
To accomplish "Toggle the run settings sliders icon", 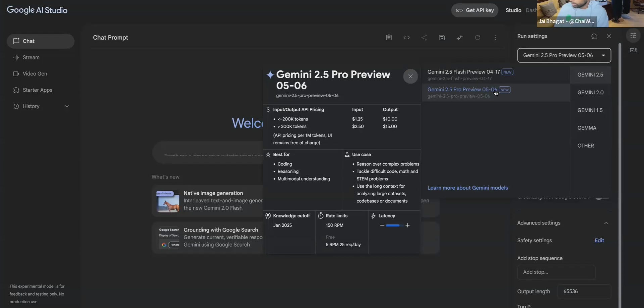I will tap(633, 36).
